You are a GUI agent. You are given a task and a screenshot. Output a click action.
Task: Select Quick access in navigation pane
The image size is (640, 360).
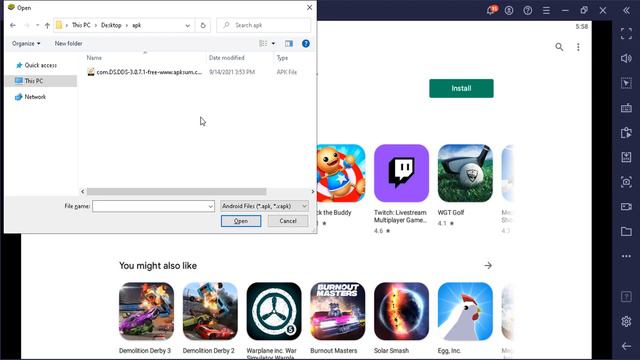tap(40, 65)
